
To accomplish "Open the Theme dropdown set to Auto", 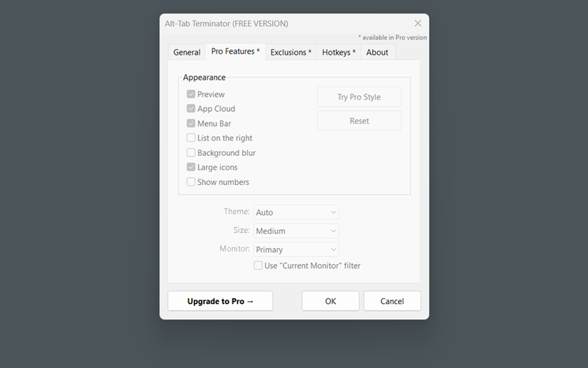I will (296, 212).
